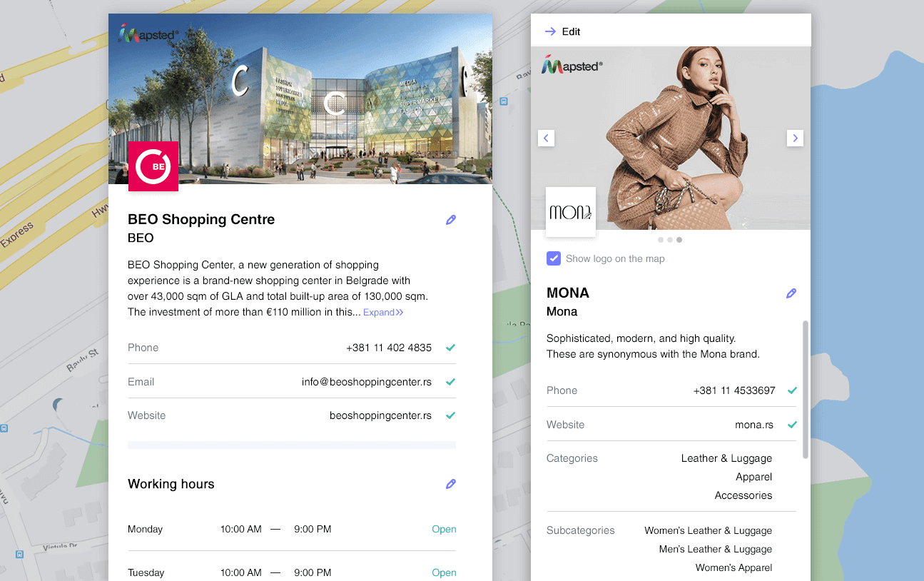Click BEO phone verified checkmark

450,348
